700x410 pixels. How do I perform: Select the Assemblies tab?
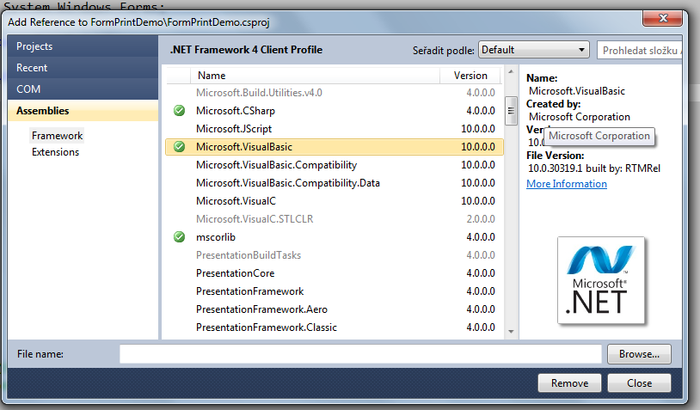(x=83, y=110)
